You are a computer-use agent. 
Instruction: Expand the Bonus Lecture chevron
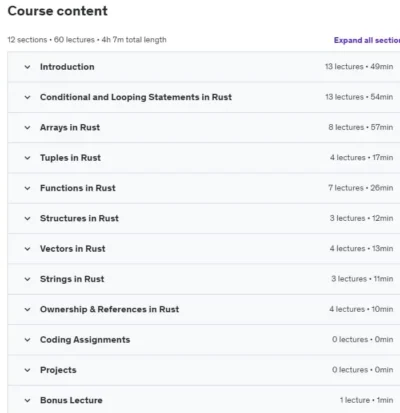(27, 401)
